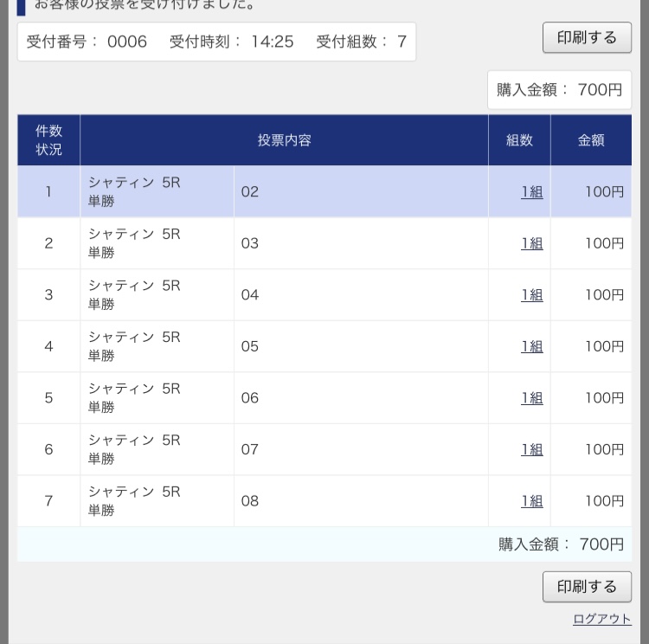Open the 1組 link for horse 04
649x644 pixels.
pyautogui.click(x=531, y=295)
